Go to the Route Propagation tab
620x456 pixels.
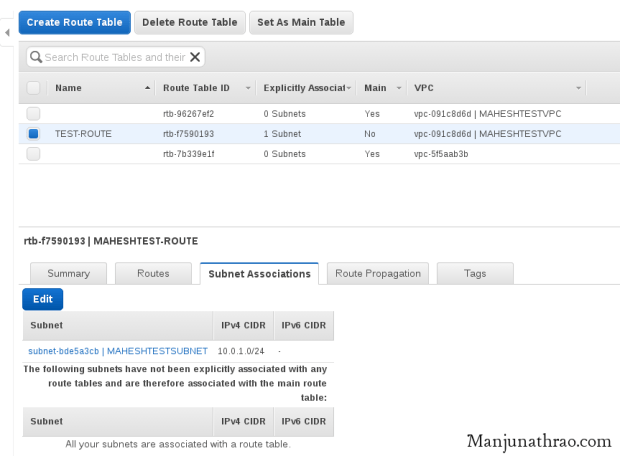click(379, 273)
